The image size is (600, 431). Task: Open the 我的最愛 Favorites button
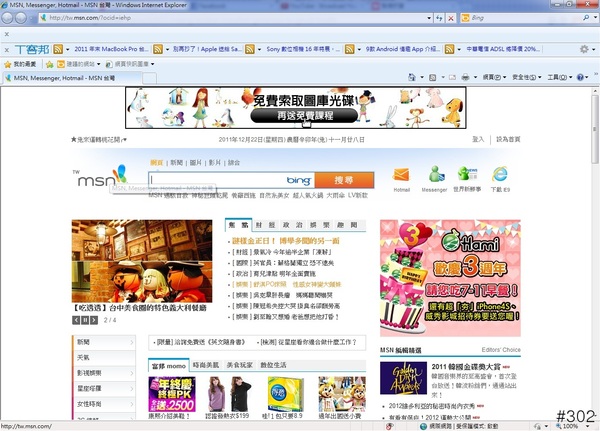[x=20, y=64]
